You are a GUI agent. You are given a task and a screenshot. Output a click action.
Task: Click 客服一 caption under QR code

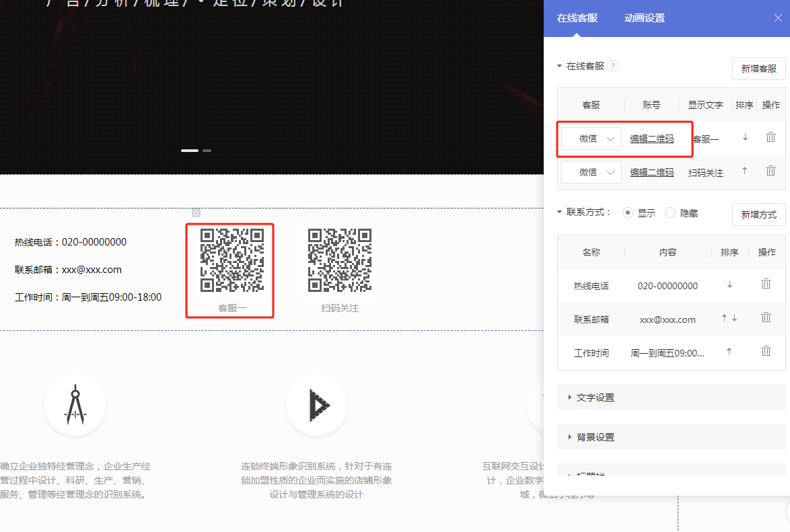(x=232, y=308)
